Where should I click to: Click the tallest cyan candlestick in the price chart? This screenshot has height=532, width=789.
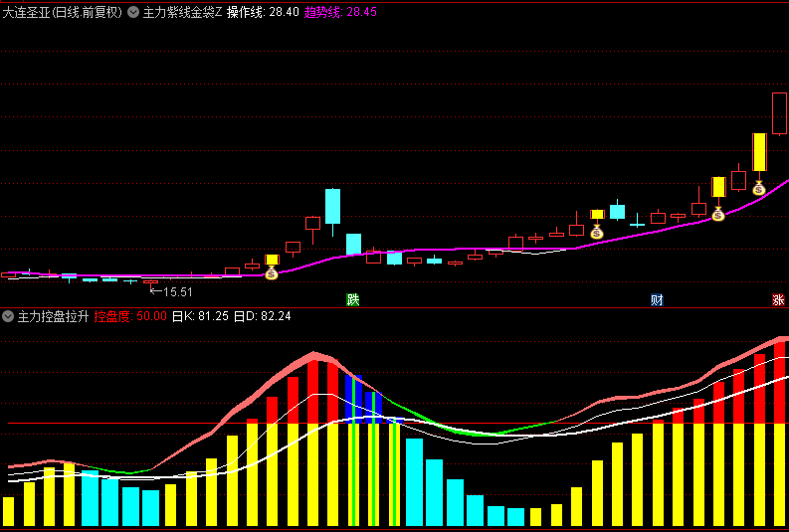(332, 207)
